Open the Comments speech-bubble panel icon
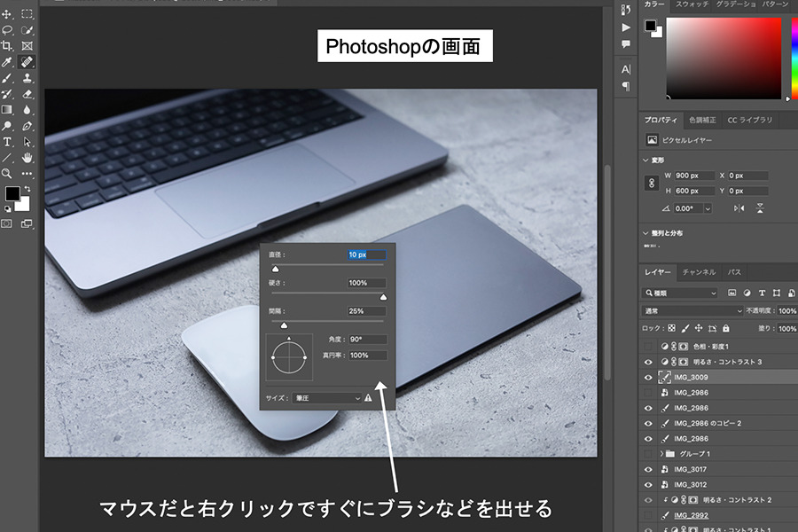798x532 pixels. 626,44
